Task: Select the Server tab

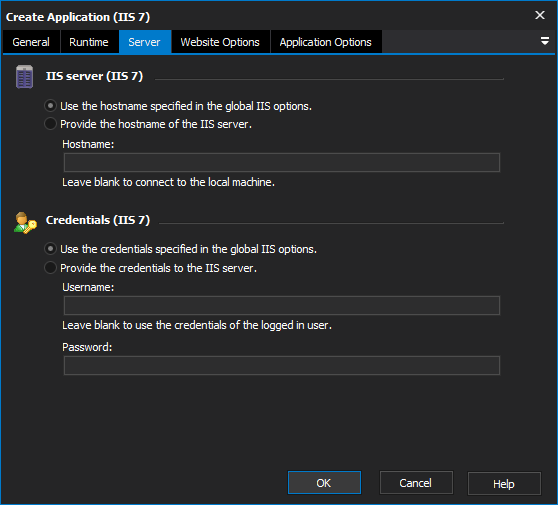Action: (x=144, y=42)
